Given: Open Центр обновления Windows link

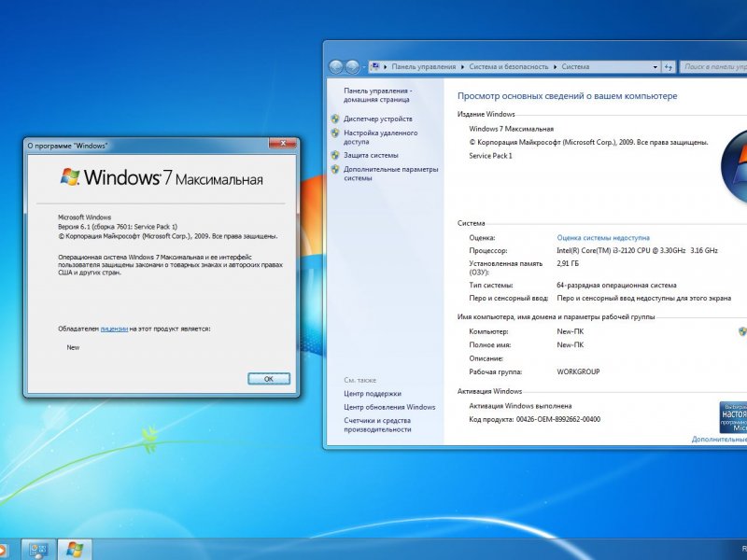Looking at the screenshot, I should (x=389, y=407).
